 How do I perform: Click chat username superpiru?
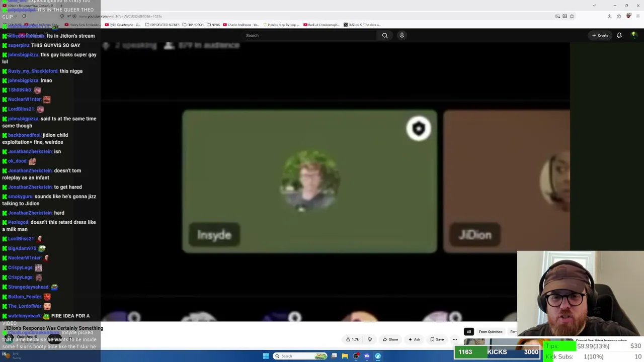click(19, 45)
